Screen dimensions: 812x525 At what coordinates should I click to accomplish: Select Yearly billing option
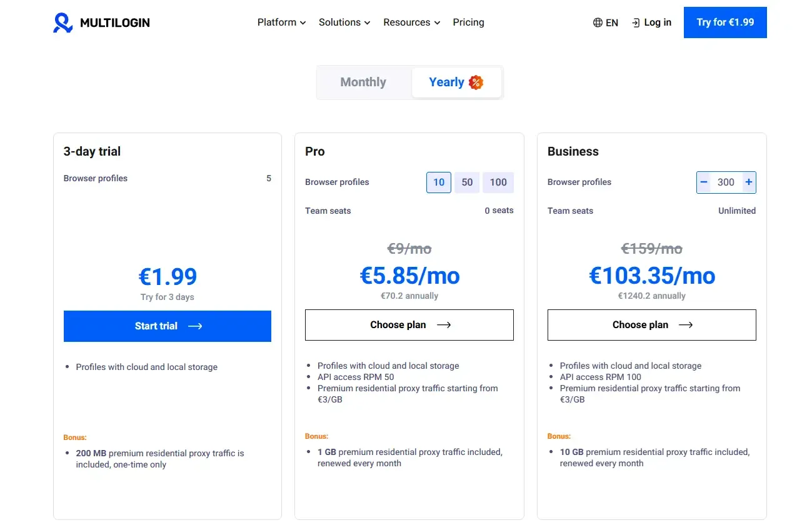(x=446, y=82)
